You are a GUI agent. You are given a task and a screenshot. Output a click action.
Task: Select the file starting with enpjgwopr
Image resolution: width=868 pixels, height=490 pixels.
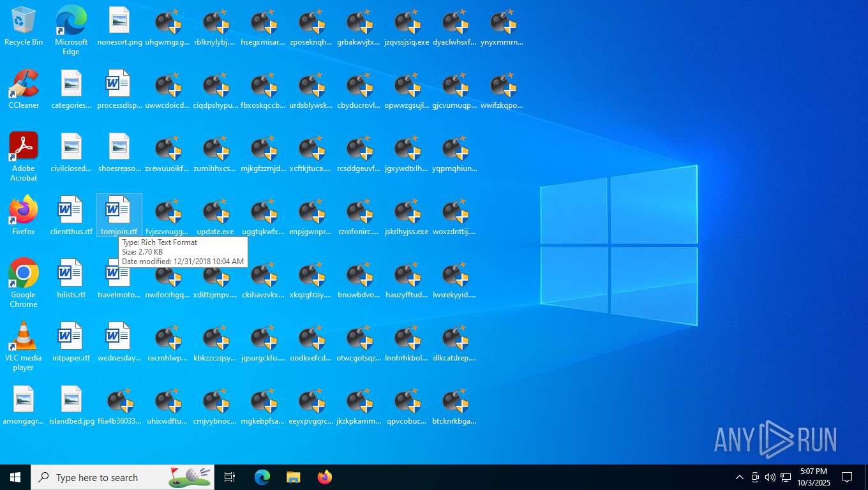coord(311,216)
